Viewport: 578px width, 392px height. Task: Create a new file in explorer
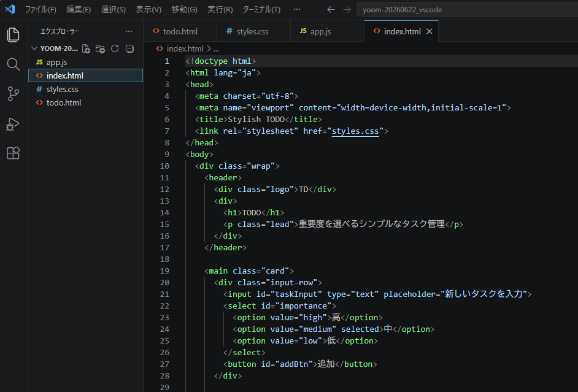(86, 48)
